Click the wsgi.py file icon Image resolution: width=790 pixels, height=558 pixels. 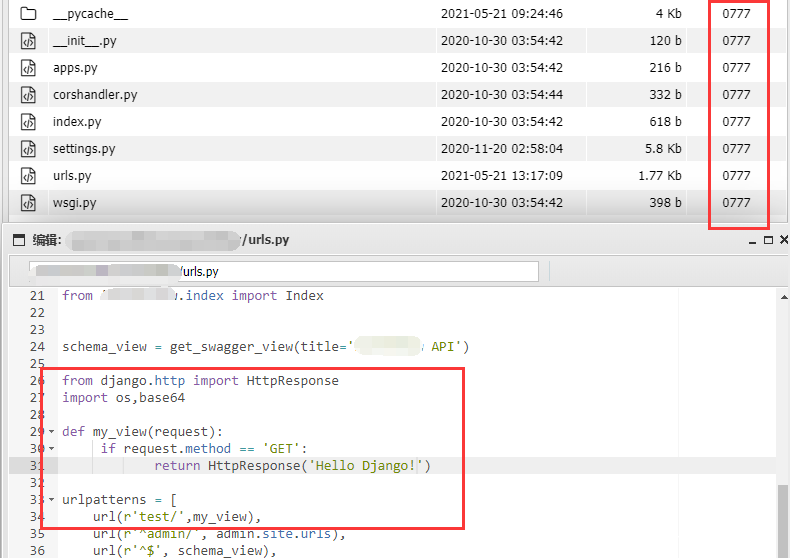pos(29,203)
